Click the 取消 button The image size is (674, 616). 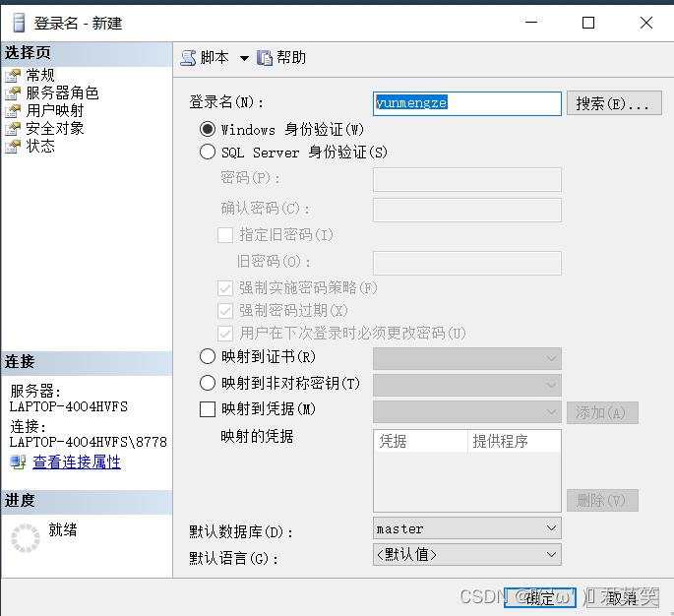click(621, 597)
